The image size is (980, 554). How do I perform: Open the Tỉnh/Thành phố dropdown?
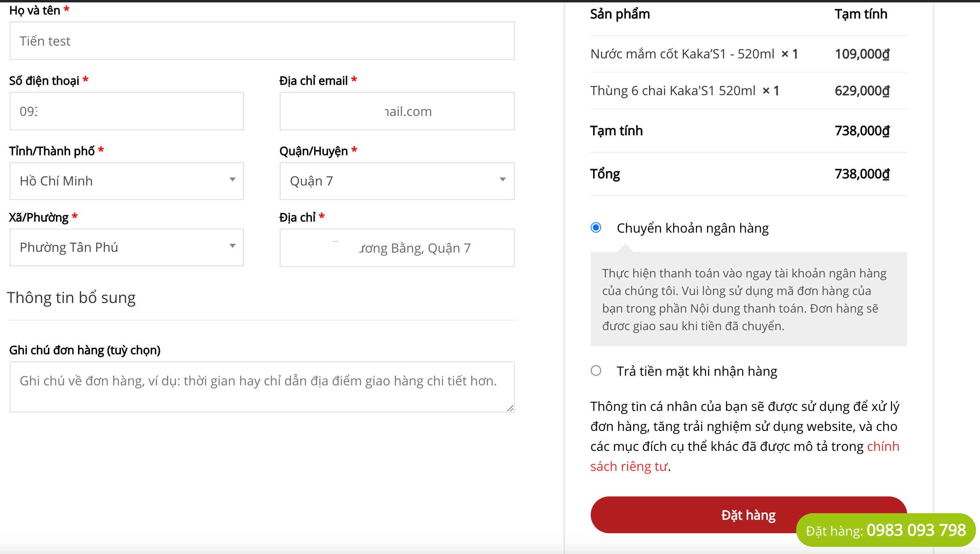(126, 181)
